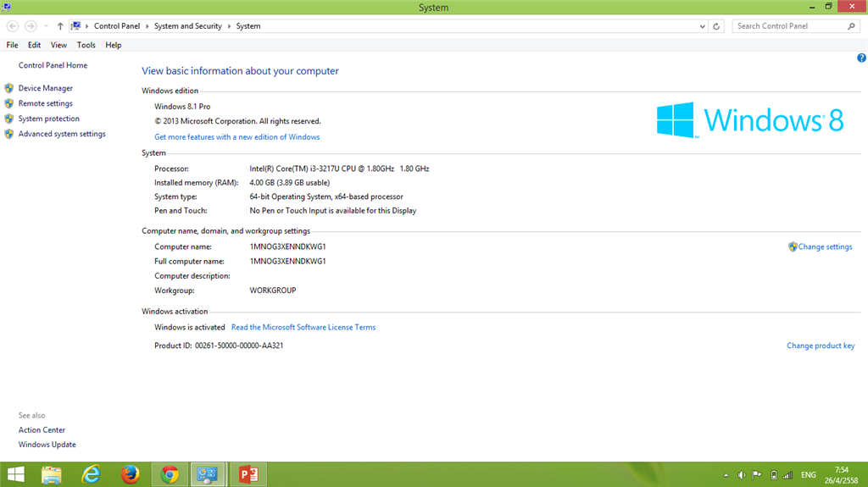The height and width of the screenshot is (487, 868).
Task: Go up one level arrow
Action: (x=60, y=26)
